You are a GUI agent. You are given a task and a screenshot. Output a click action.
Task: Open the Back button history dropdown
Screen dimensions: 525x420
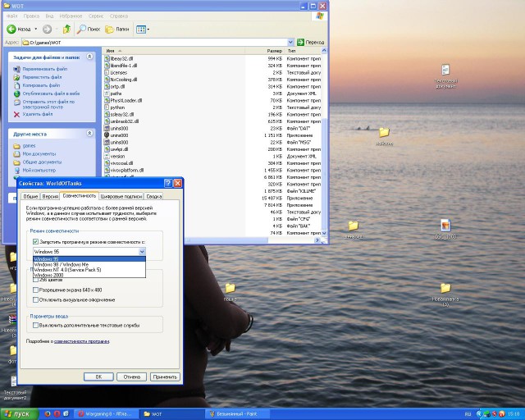tap(36, 30)
